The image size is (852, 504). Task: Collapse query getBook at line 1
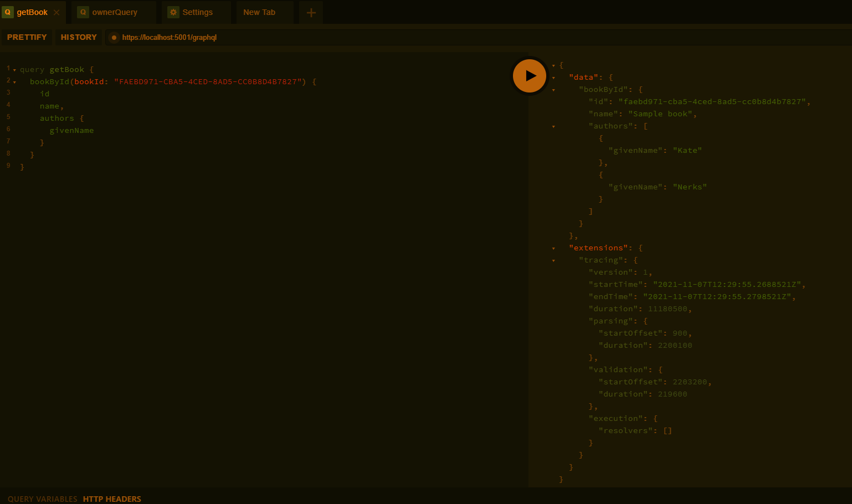tap(14, 70)
